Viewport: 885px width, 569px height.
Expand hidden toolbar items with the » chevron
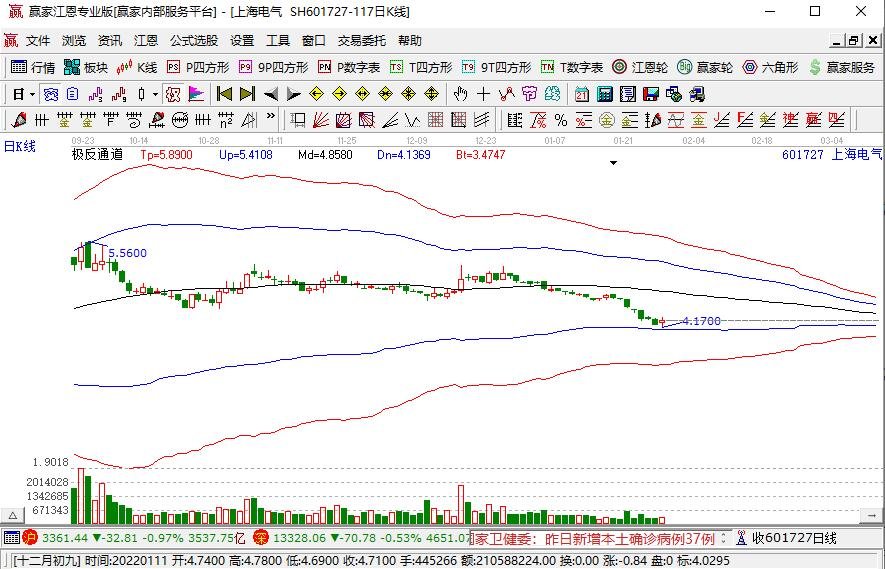271,116
